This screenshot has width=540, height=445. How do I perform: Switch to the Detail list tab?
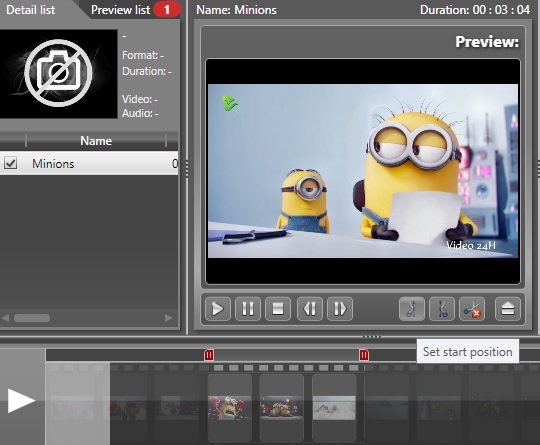(x=31, y=10)
